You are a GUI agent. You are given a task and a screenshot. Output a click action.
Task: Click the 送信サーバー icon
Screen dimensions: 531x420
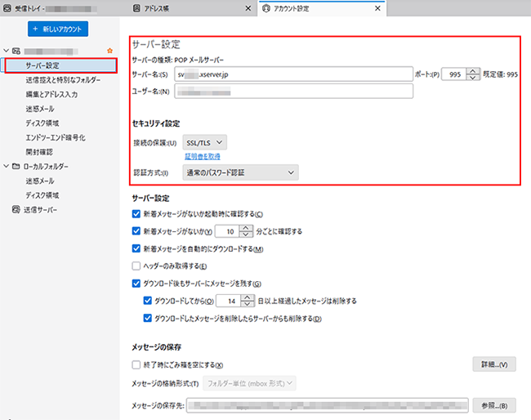point(16,210)
